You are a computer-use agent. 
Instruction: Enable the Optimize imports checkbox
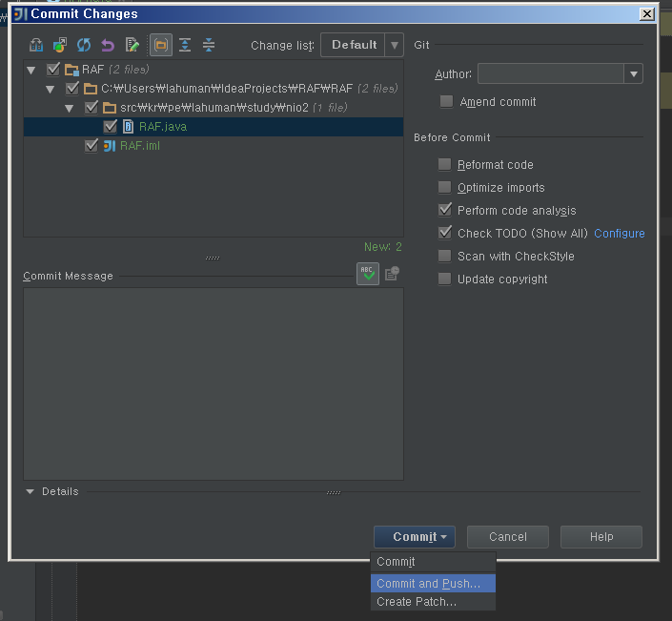444,187
